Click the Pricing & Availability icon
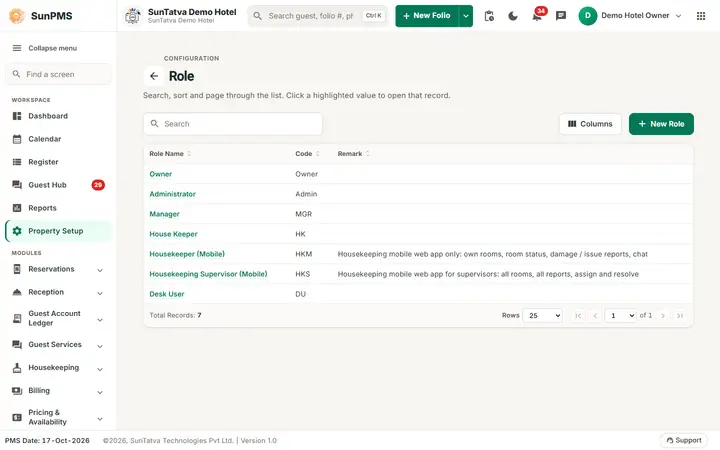Screen dimensions: 720x450 17,417
